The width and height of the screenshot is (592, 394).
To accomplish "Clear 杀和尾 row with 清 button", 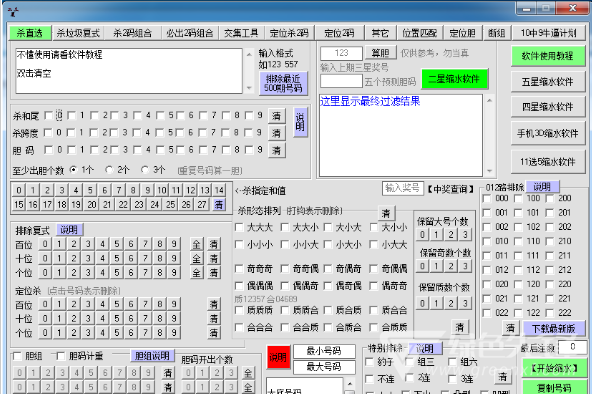I will click(x=277, y=115).
